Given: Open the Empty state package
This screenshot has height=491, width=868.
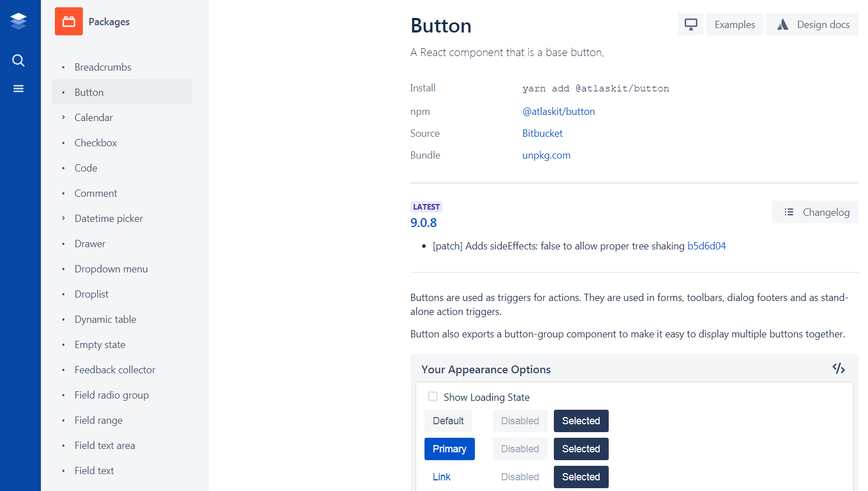Looking at the screenshot, I should click(x=122, y=345).
